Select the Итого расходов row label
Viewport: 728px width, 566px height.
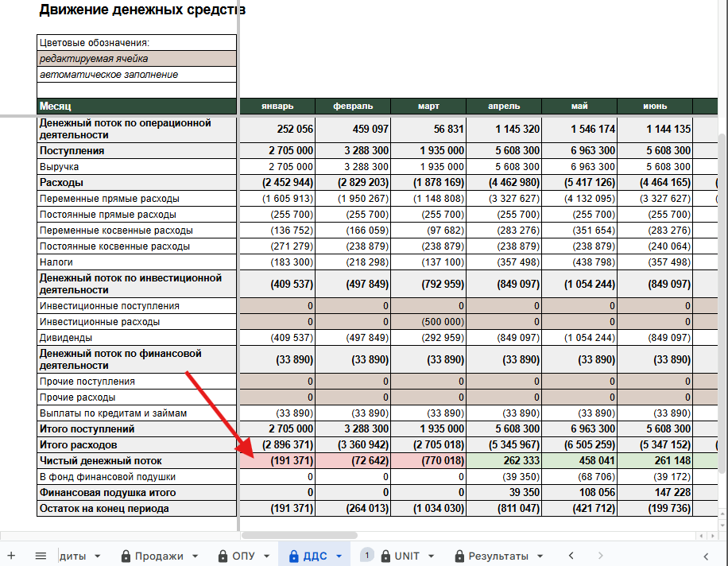137,445
